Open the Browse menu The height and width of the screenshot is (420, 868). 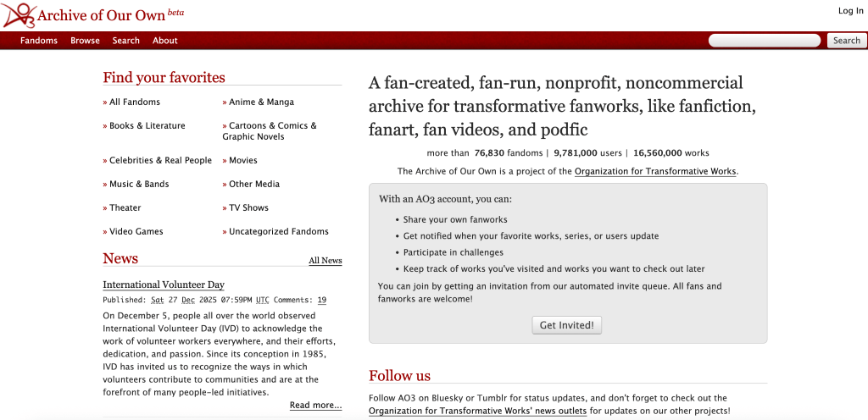[85, 41]
